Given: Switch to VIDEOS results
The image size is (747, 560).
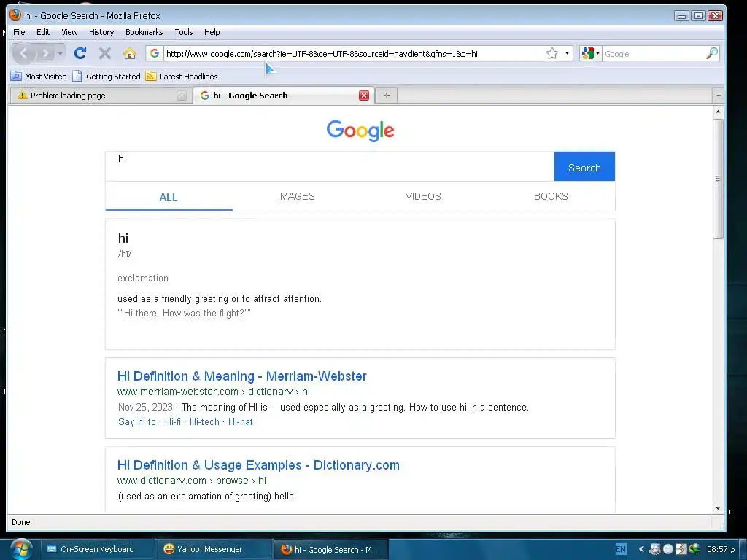Looking at the screenshot, I should [423, 196].
